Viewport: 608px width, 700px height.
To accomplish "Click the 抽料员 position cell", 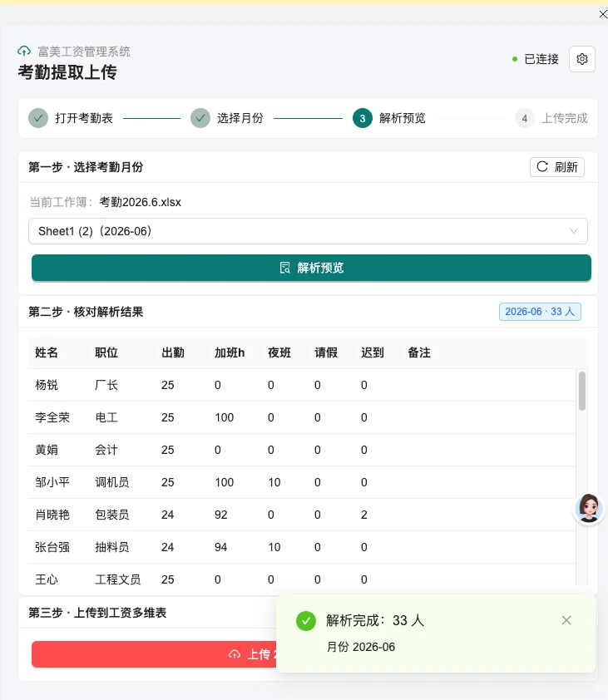I will pos(112,547).
